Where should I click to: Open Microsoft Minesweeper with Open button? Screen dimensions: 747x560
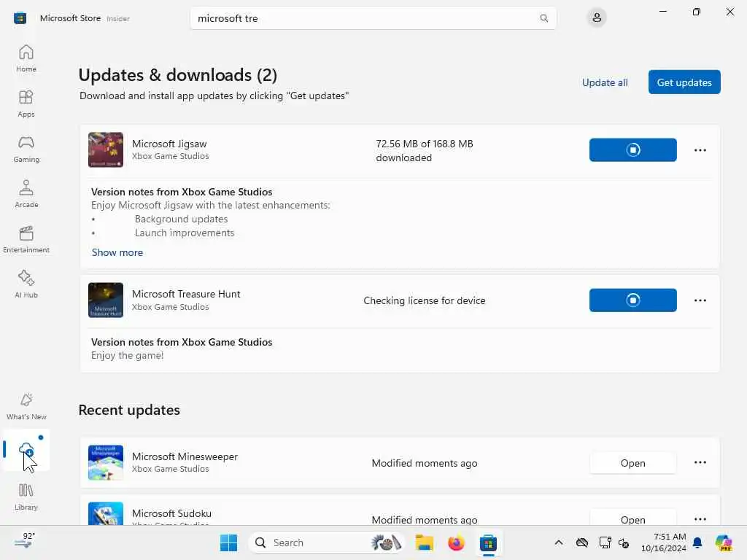632,463
